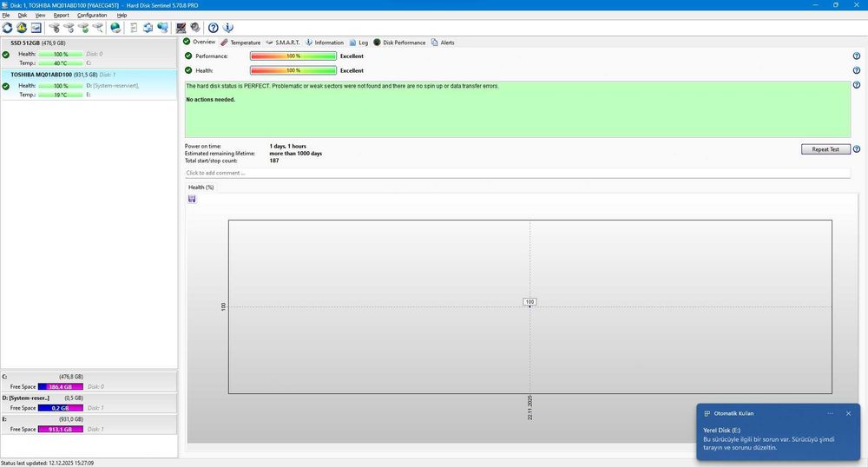Viewport: 868px width, 467px height.
Task: Click the green globe toolbar icon
Action: coord(115,28)
